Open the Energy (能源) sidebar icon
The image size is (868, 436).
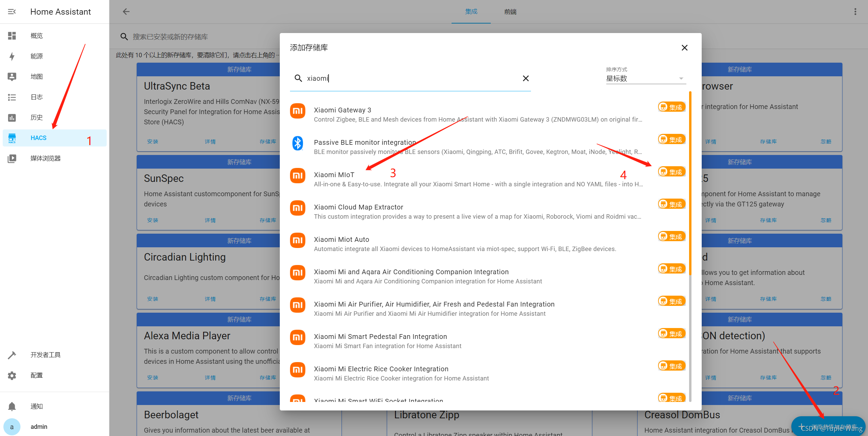[12, 56]
